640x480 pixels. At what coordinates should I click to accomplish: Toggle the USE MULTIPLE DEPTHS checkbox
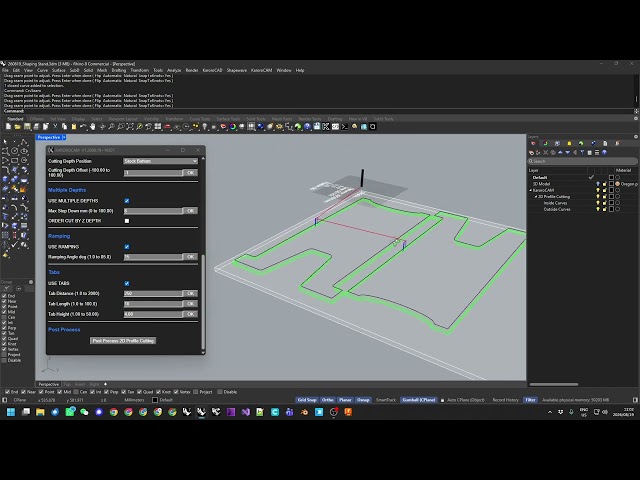tap(127, 201)
